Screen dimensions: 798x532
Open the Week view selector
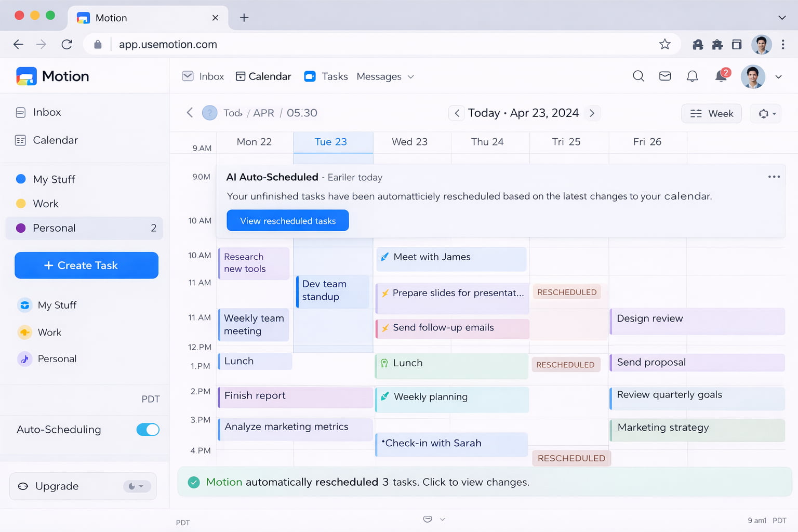tap(711, 114)
